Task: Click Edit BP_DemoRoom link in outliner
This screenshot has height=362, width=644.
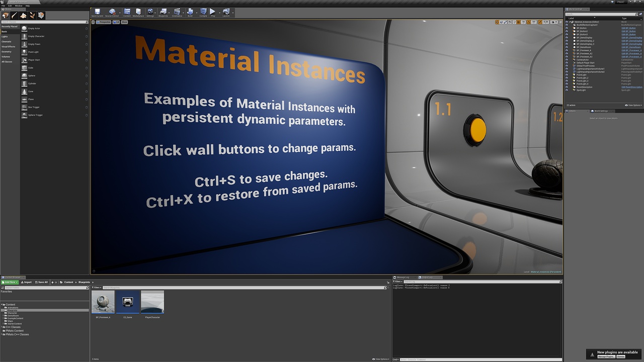Action: (x=631, y=47)
